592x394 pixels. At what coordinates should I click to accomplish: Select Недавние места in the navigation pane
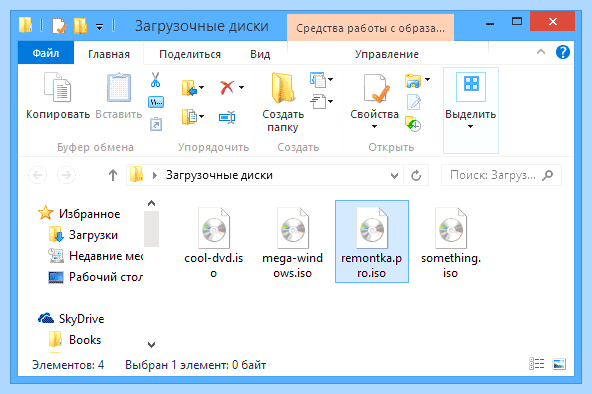(x=96, y=256)
